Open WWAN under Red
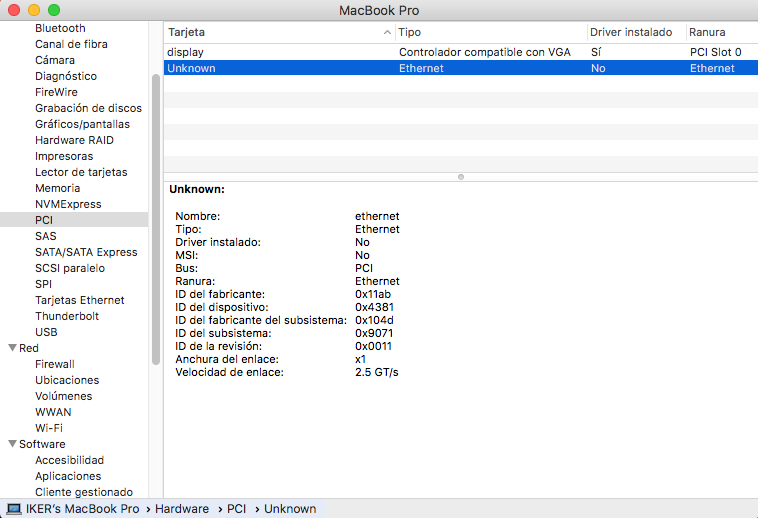This screenshot has height=518, width=758. (x=53, y=412)
